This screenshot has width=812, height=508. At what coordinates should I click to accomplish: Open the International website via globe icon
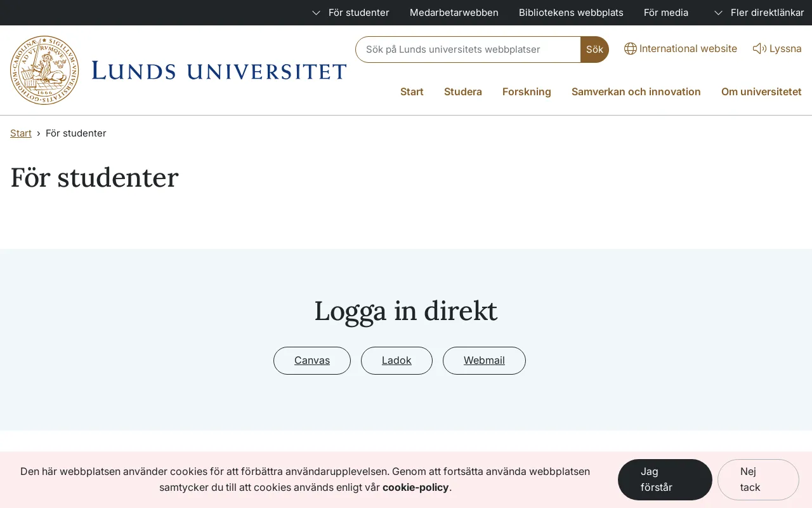pyautogui.click(x=631, y=48)
